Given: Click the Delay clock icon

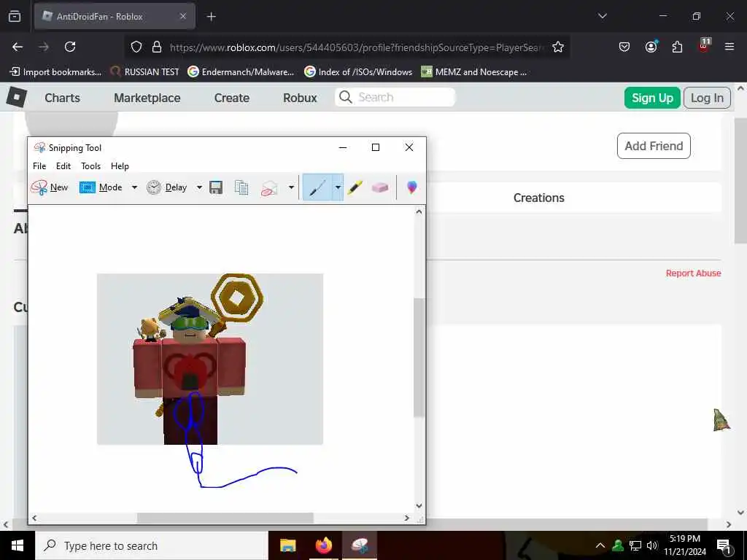Looking at the screenshot, I should coord(153,187).
